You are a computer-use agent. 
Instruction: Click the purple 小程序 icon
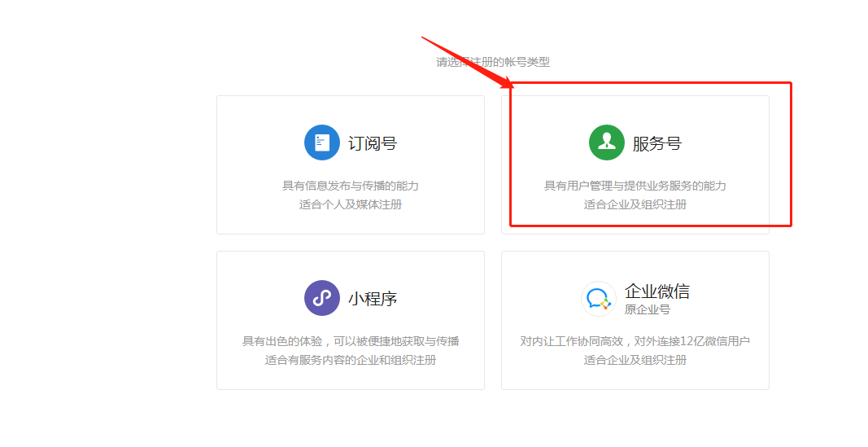[321, 298]
